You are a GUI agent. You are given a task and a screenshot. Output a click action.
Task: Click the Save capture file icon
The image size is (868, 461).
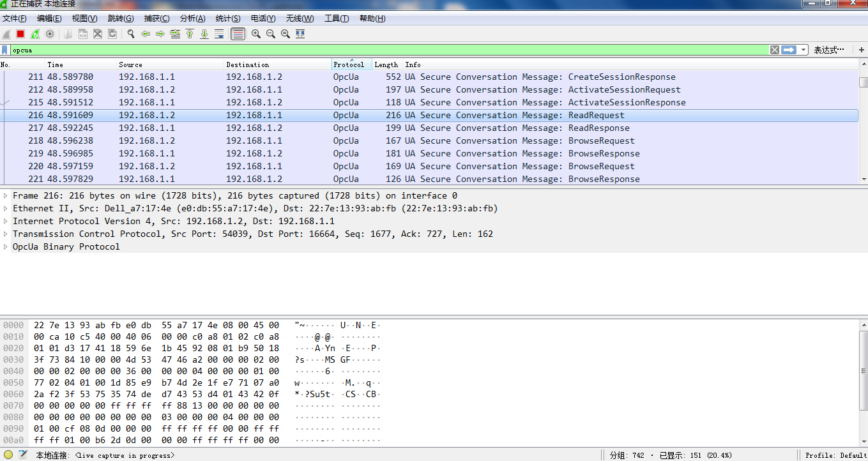coord(83,34)
